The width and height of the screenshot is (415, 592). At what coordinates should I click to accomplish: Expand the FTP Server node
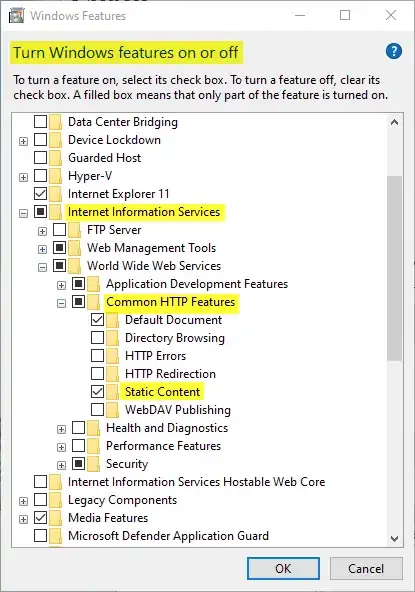[42, 231]
